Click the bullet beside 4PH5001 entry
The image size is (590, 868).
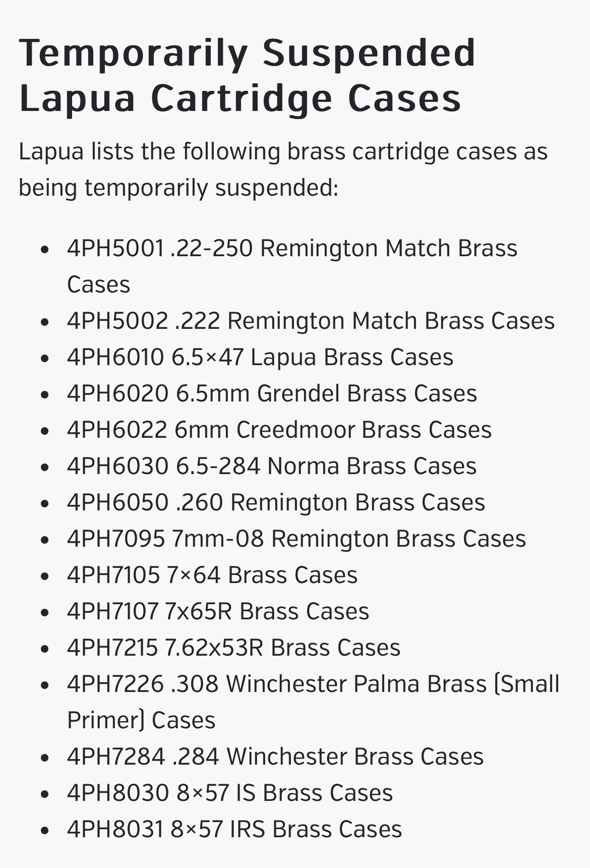[x=45, y=249]
